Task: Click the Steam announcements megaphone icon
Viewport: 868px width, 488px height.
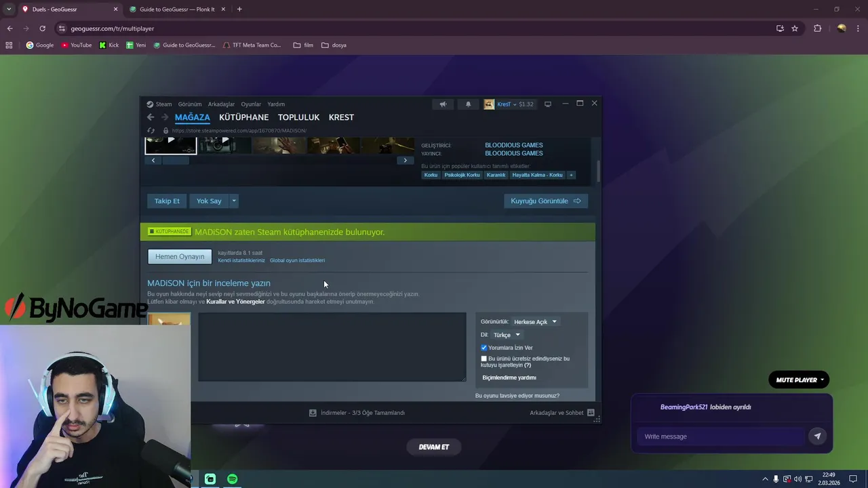Action: (x=443, y=104)
